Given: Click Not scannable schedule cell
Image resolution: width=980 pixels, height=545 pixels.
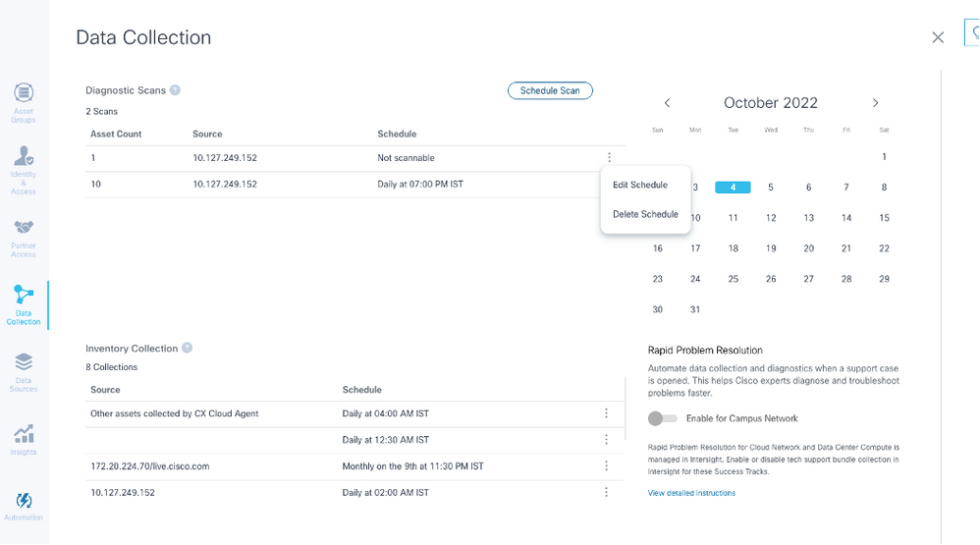Looking at the screenshot, I should 406,157.
